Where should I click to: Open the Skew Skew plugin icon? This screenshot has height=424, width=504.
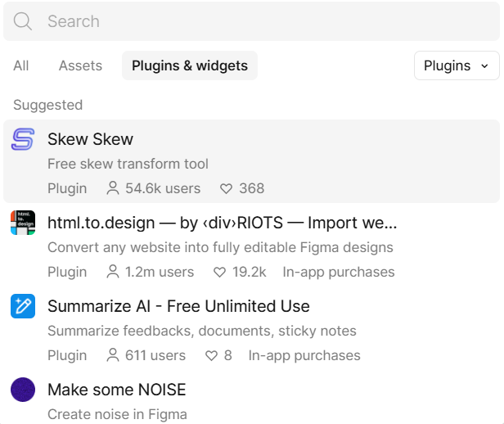pyautogui.click(x=23, y=139)
